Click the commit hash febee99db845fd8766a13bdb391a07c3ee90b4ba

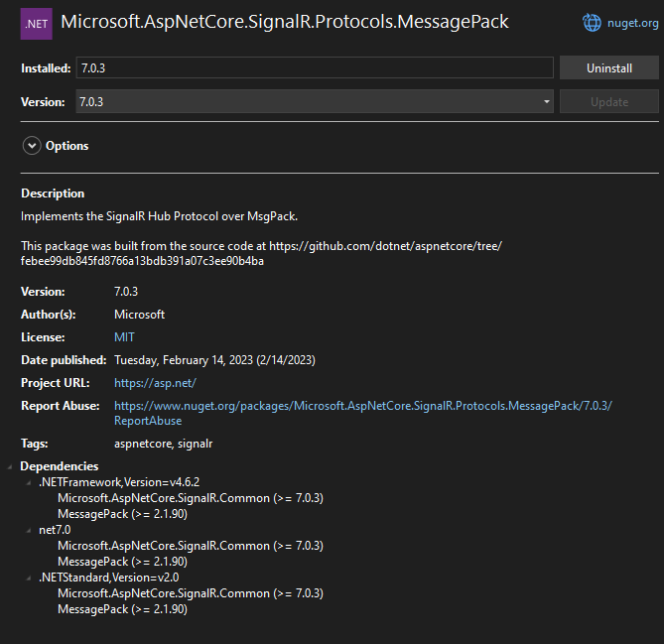point(142,261)
